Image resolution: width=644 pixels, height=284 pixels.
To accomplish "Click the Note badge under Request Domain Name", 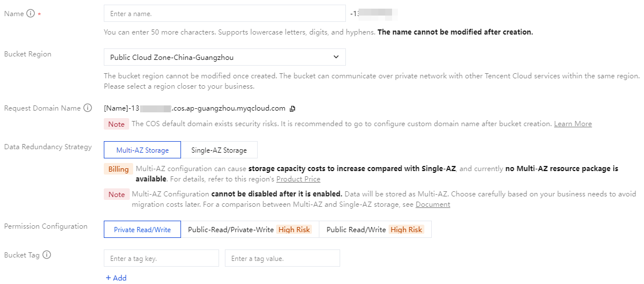I will pos(116,124).
